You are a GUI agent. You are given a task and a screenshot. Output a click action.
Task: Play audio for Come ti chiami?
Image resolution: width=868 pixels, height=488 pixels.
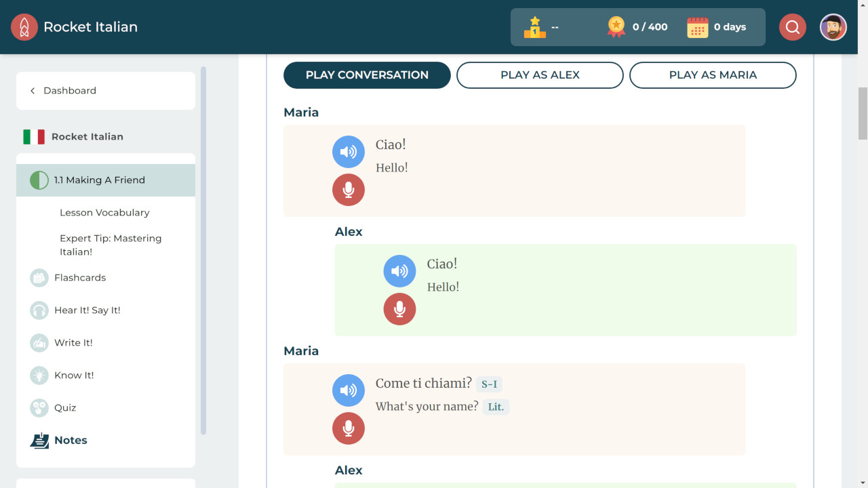point(348,390)
